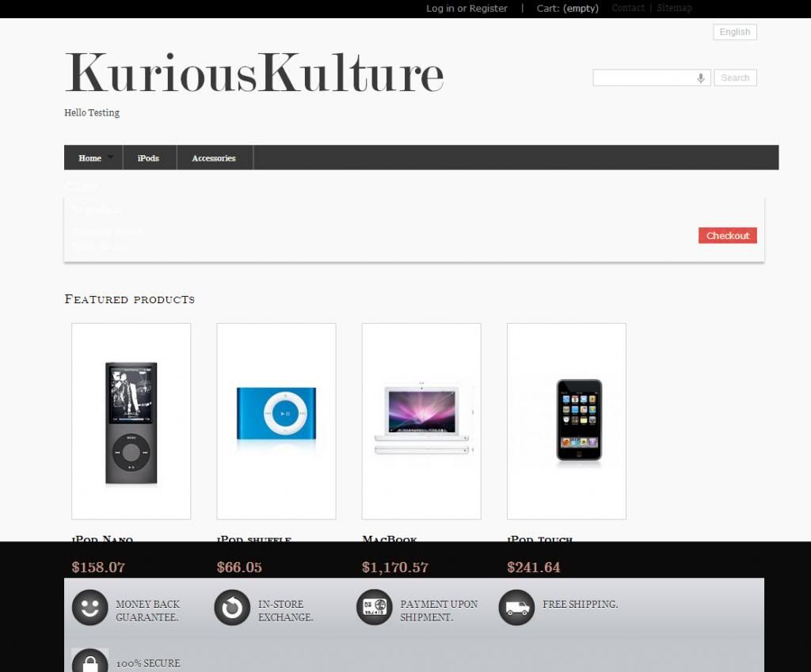Click the free shipping truck icon

point(516,608)
